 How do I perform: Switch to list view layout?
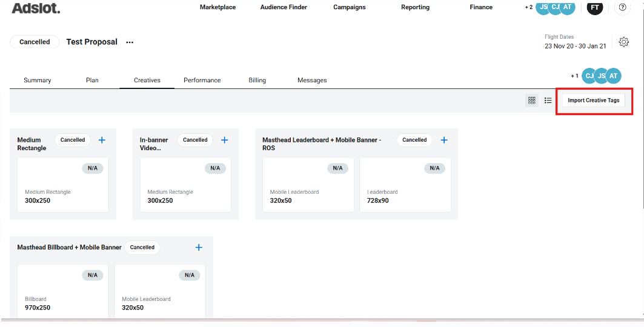[548, 101]
